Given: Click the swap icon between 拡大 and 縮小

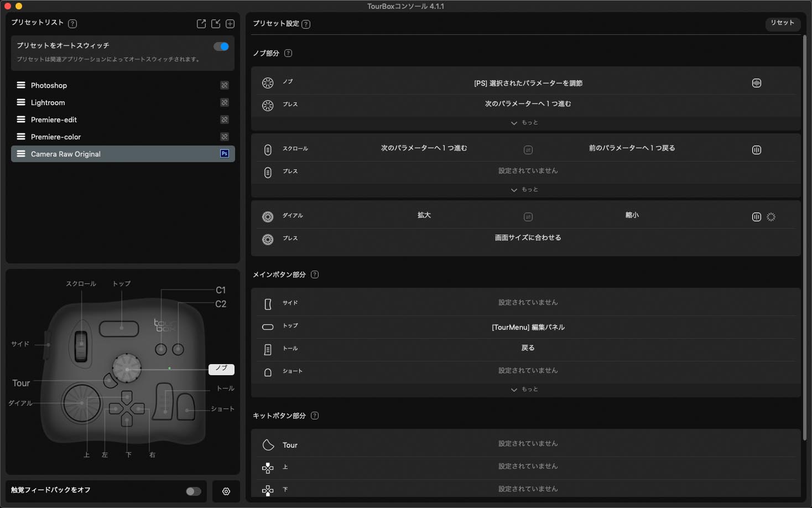Looking at the screenshot, I should [528, 216].
